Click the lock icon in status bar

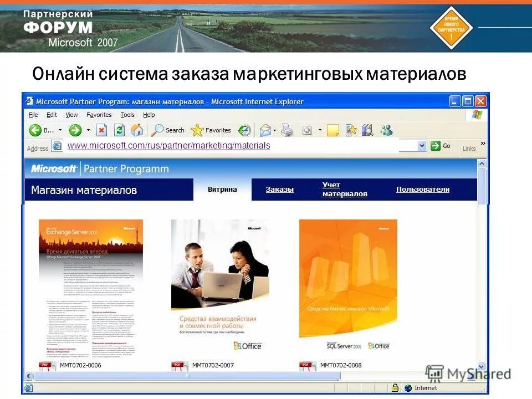pyautogui.click(x=395, y=387)
